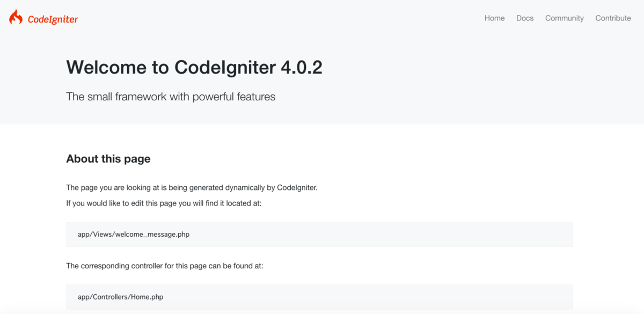Open the Docs navigation link
The image size is (644, 314).
click(525, 18)
